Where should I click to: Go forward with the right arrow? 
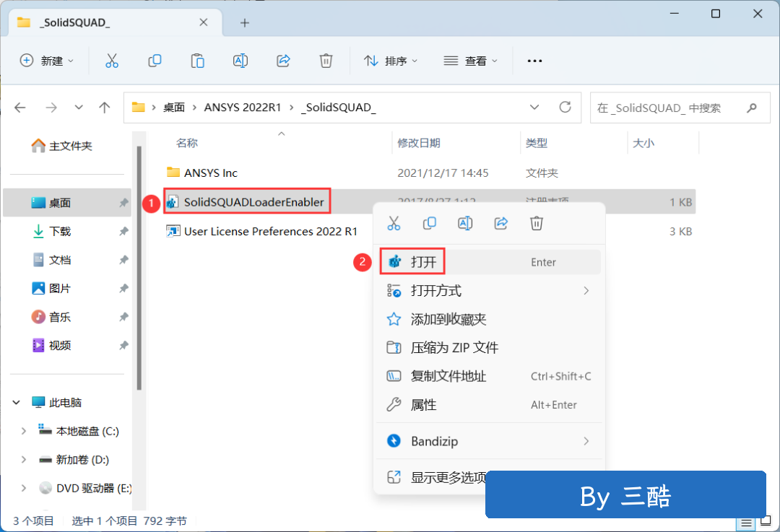tap(51, 108)
